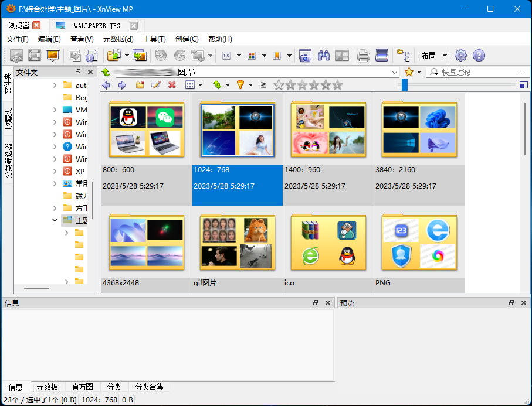Switch to the 直方图 tab

tap(82, 387)
